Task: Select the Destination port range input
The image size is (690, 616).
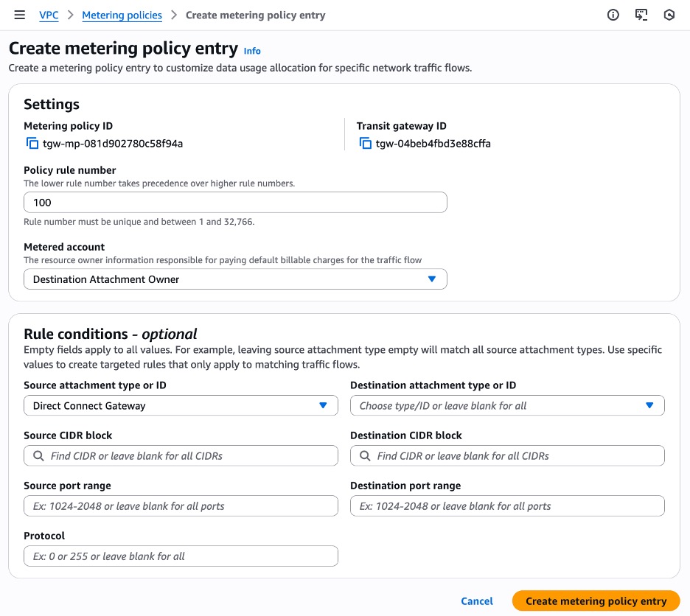Action: coord(507,506)
